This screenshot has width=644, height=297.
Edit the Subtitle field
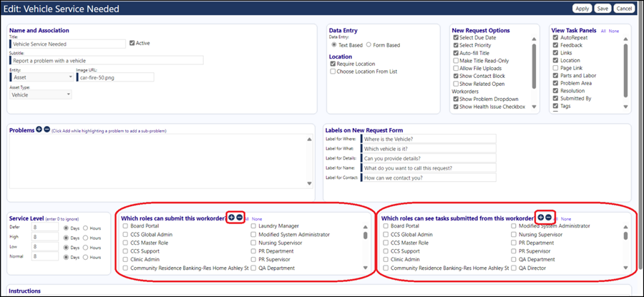click(x=107, y=60)
